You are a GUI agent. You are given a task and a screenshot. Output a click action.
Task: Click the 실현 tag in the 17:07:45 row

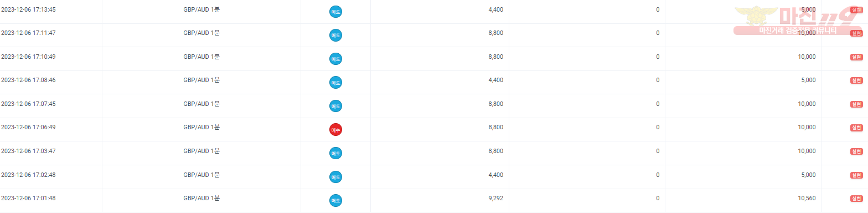pyautogui.click(x=856, y=104)
